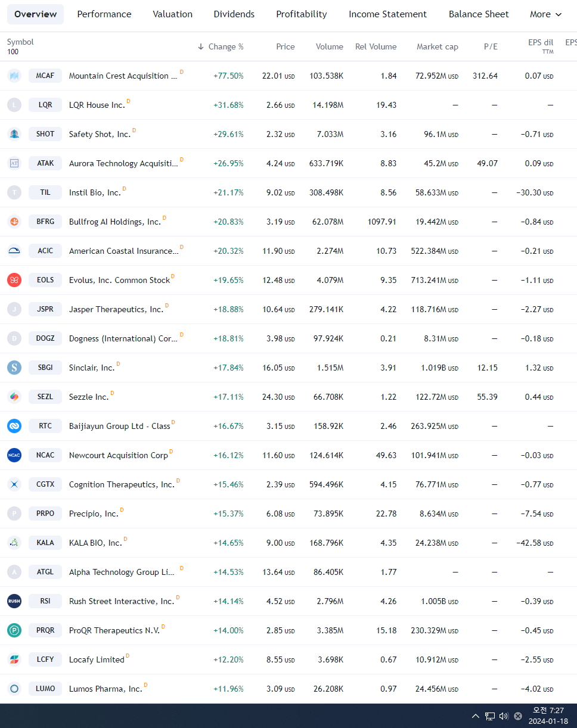Screen dimensions: 577x728
Task: Open the Balance Sheet tab
Action: pos(479,14)
